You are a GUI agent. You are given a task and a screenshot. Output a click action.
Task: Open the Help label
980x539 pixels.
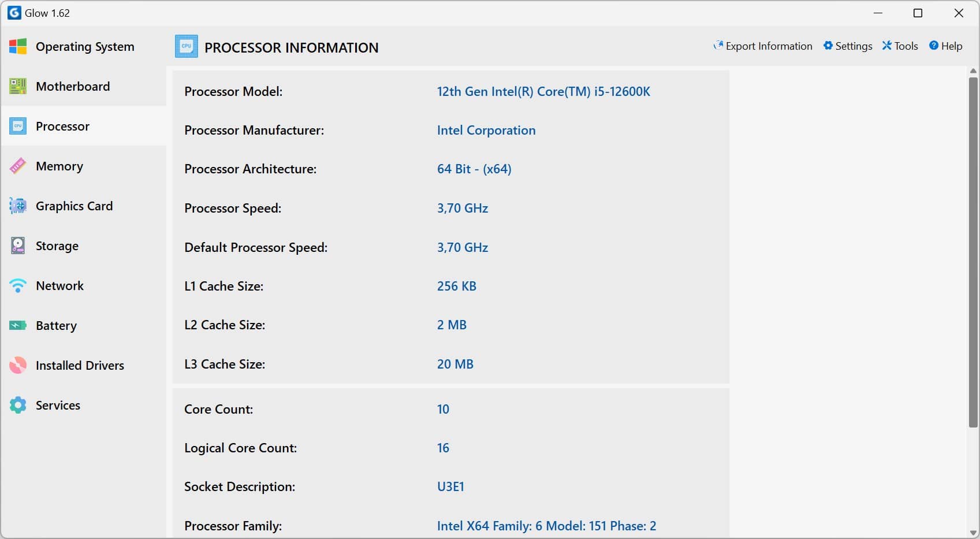point(952,46)
